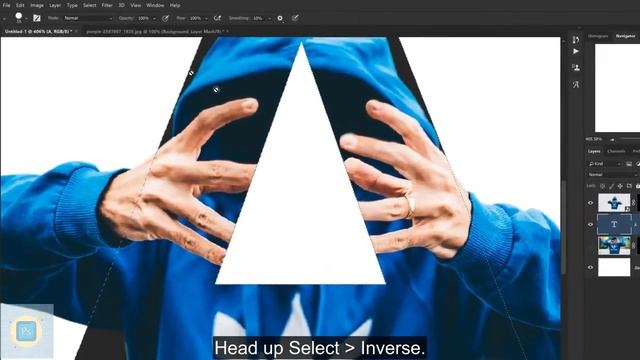Open the Flow slider dropdown arrow
The width and height of the screenshot is (640, 360).
pos(206,18)
